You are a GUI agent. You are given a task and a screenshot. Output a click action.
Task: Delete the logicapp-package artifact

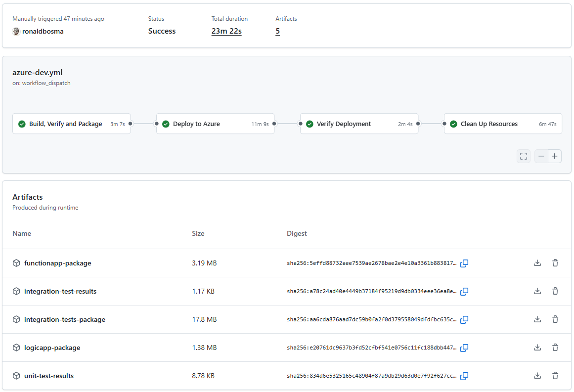(x=555, y=348)
